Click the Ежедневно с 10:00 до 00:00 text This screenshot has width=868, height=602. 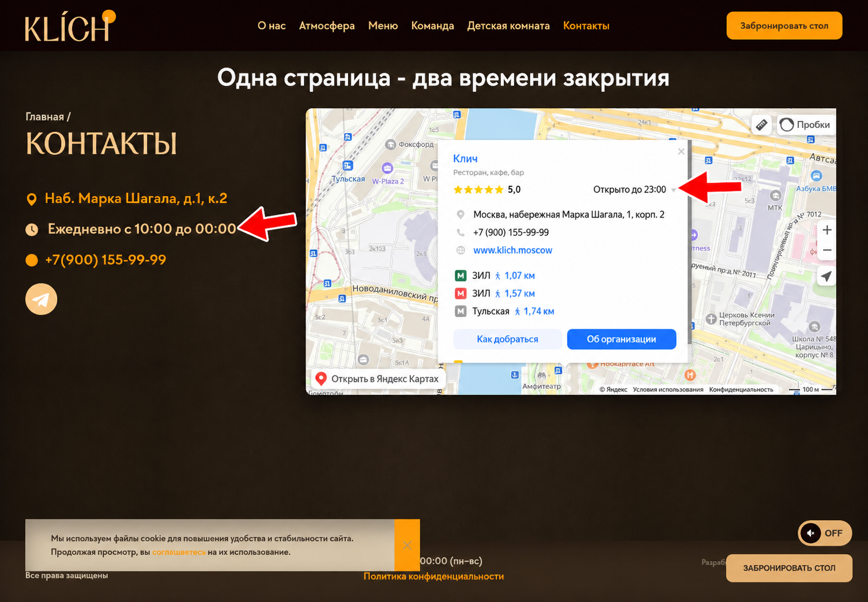[x=142, y=229]
